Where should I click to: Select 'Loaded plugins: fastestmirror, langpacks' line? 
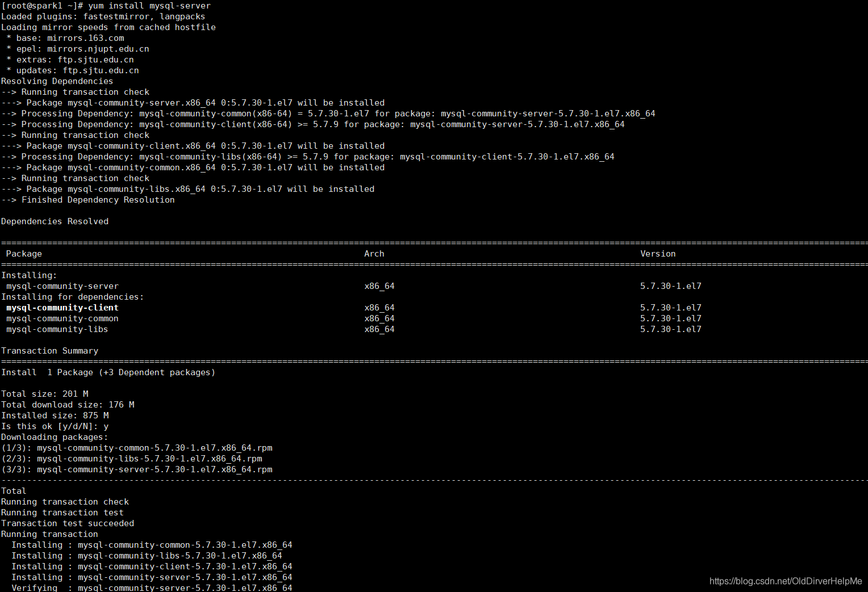[103, 16]
